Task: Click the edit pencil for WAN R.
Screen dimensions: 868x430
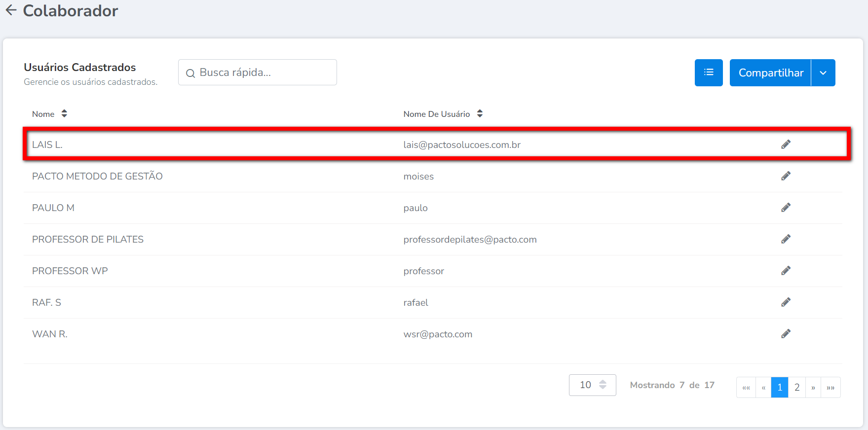Action: (x=786, y=334)
